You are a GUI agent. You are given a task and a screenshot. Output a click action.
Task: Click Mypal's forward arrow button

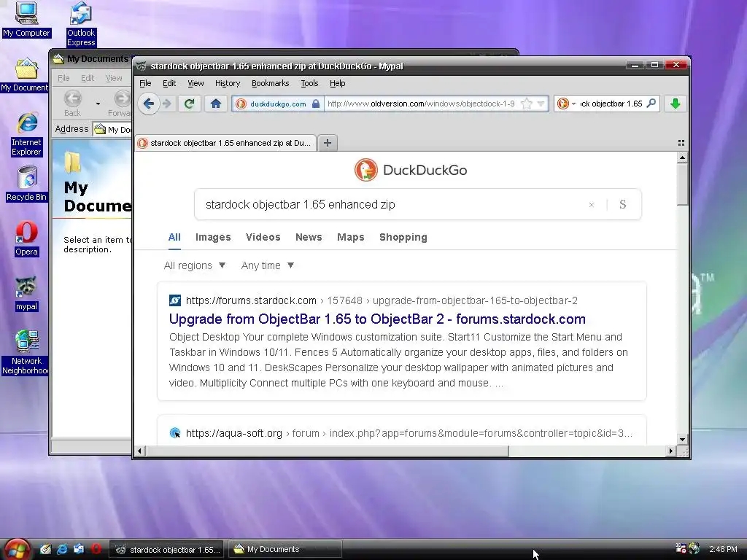(x=167, y=104)
